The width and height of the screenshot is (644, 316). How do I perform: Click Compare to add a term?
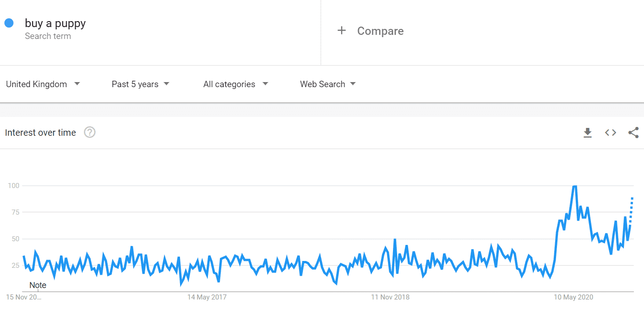click(380, 31)
